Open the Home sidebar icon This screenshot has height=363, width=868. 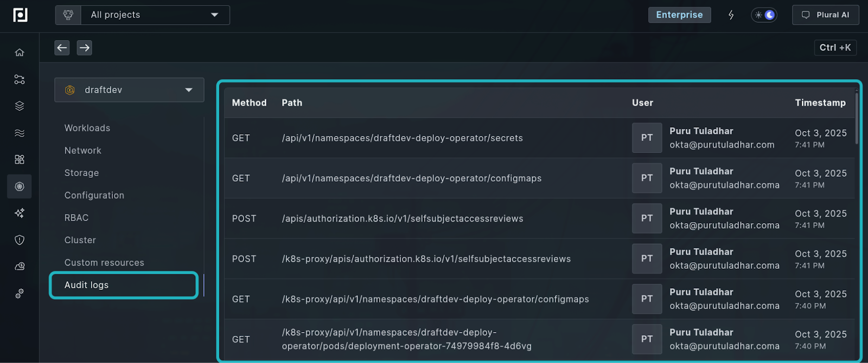[x=20, y=53]
